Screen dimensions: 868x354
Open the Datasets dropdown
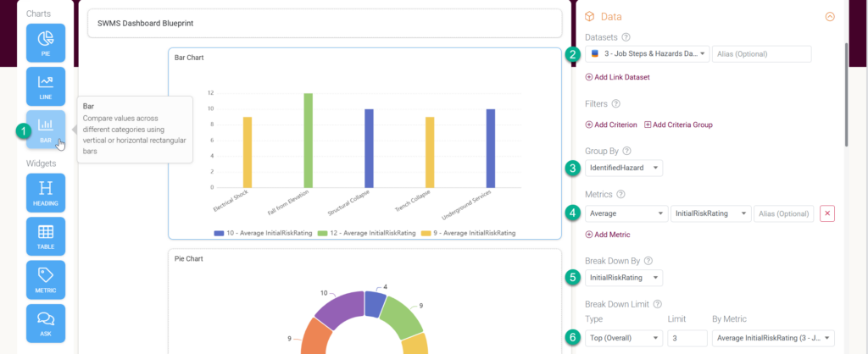tap(647, 54)
